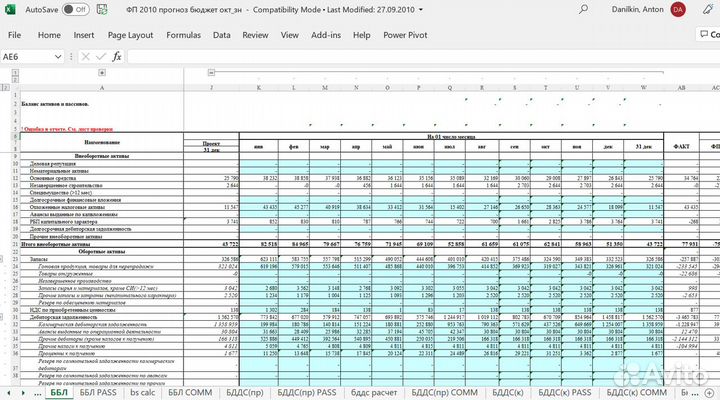Switch to the Home ribbon tab

[x=49, y=35]
